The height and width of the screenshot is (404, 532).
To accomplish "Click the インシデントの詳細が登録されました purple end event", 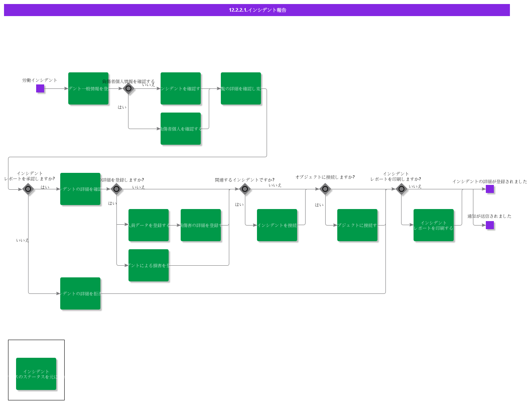I will 490,189.
